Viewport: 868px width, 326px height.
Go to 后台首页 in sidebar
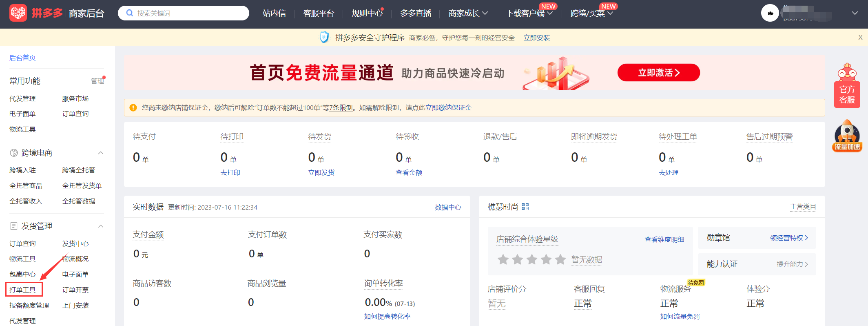[22, 58]
